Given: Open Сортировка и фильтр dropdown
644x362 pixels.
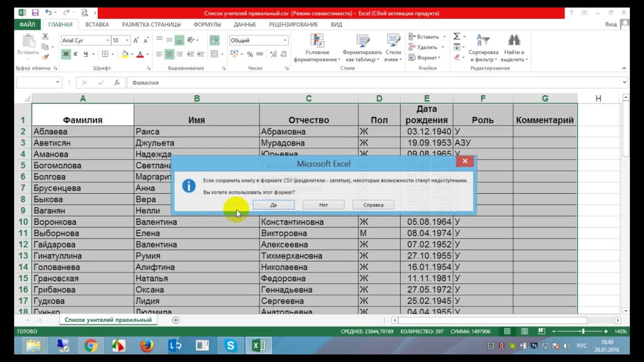Looking at the screenshot, I should pyautogui.click(x=483, y=48).
